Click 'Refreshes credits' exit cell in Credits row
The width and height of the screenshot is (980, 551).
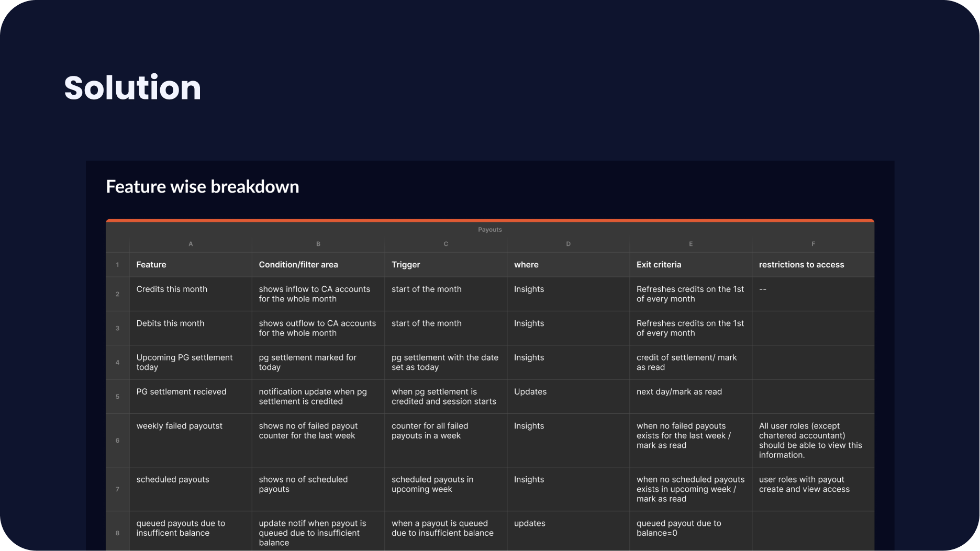click(x=691, y=294)
